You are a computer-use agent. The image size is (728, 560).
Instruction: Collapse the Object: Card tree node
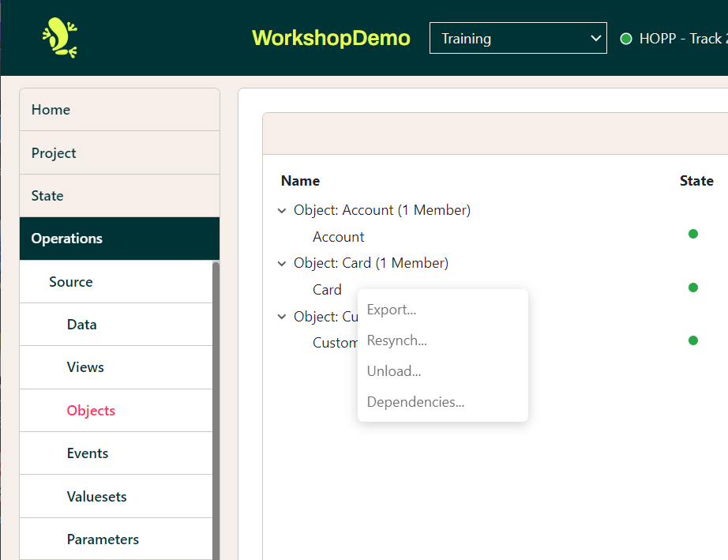click(282, 264)
